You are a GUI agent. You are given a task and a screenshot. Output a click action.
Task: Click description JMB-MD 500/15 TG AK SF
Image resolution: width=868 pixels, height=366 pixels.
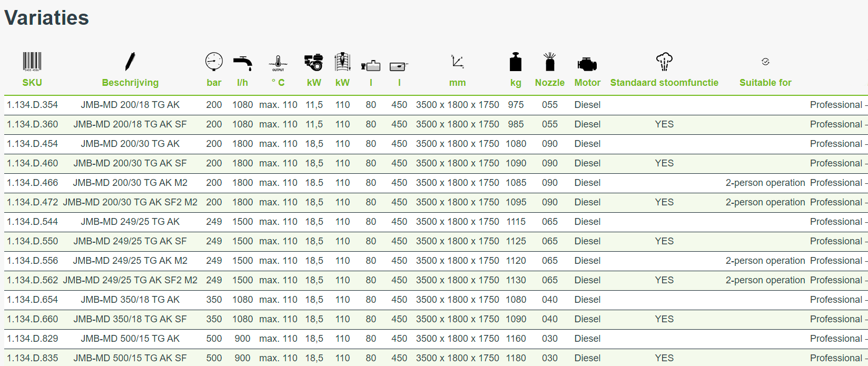pos(130,358)
